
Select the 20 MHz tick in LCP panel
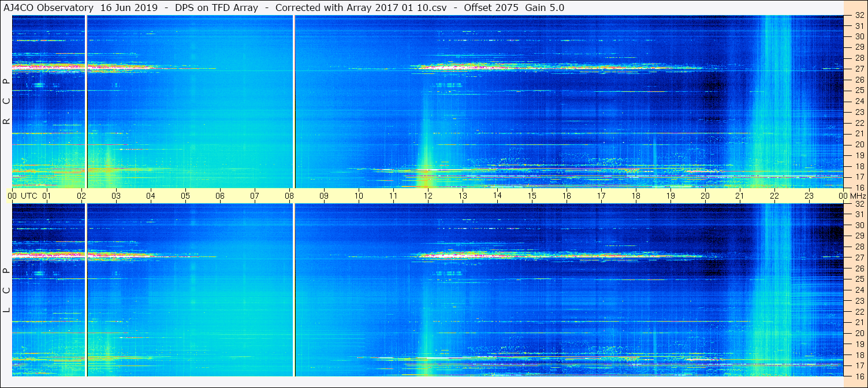click(x=859, y=333)
